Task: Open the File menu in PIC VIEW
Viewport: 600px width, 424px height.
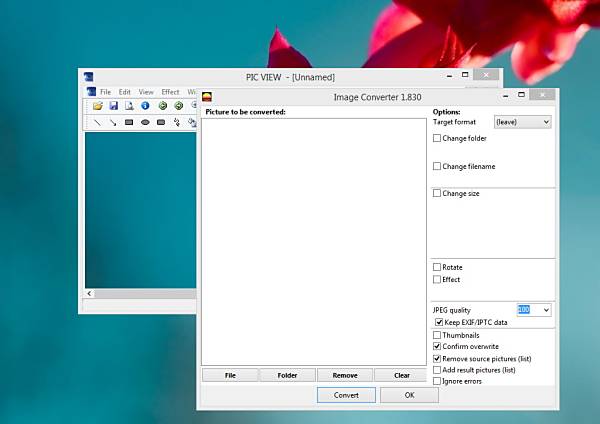Action: click(x=105, y=92)
